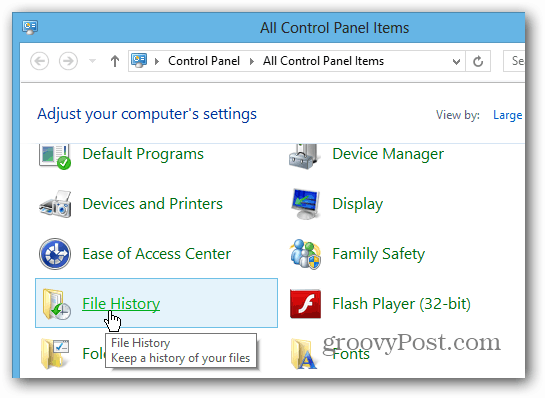Open the Device Manager link
Screen dimensions: 545x398
click(x=388, y=154)
